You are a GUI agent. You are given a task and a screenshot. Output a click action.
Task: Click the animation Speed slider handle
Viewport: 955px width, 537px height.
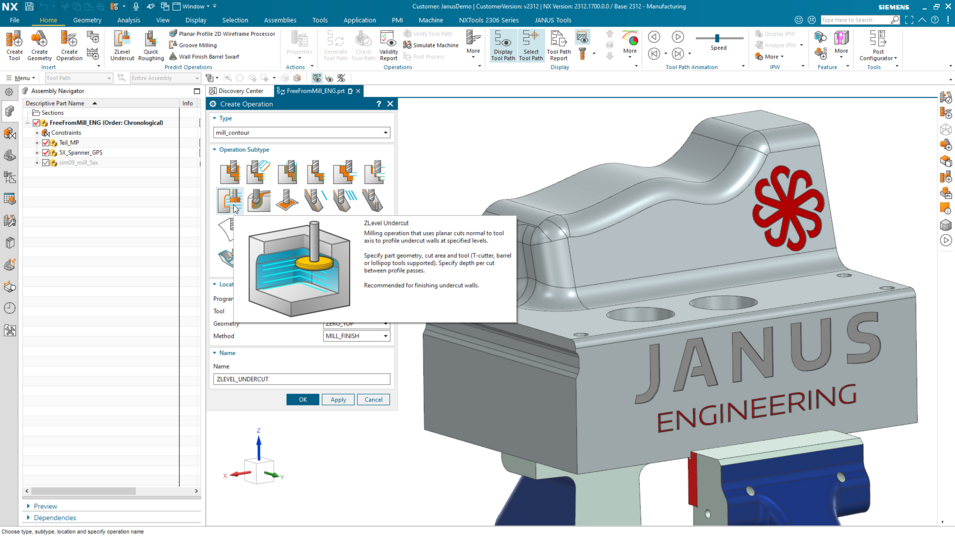717,38
